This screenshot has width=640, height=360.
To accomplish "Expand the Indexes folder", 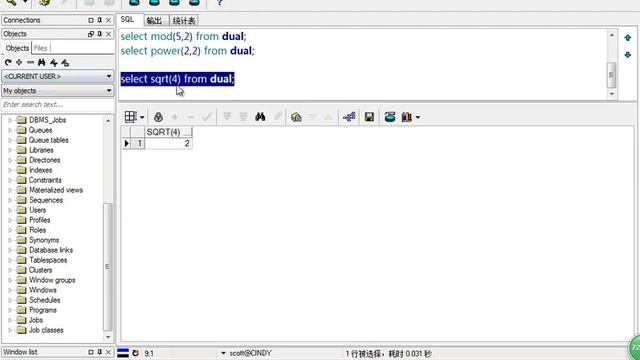I will coord(10,170).
